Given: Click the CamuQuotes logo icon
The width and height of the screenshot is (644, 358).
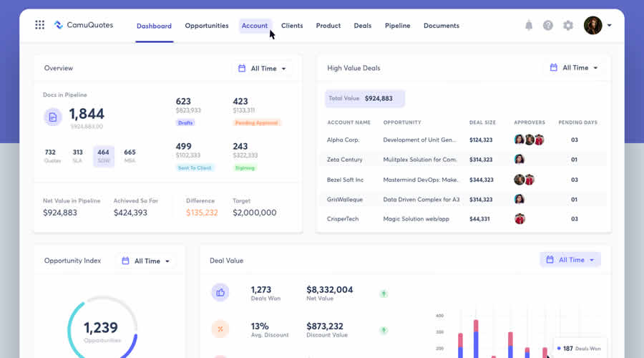Looking at the screenshot, I should 59,25.
